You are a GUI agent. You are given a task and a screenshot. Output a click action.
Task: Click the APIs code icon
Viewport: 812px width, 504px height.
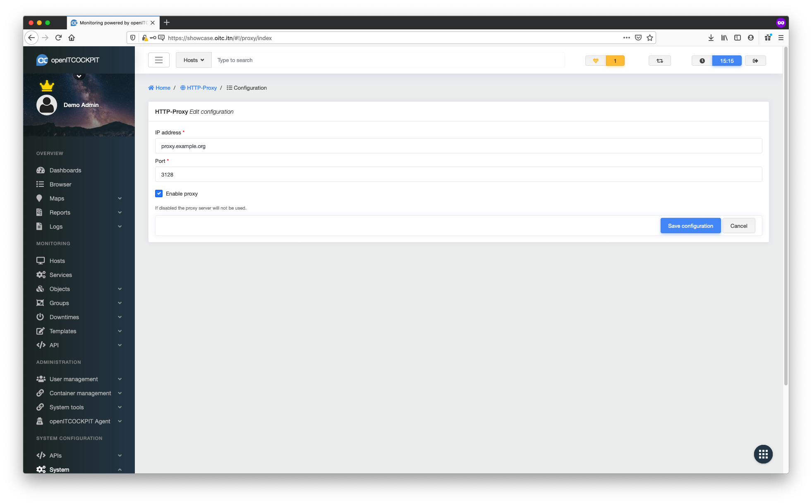(41, 456)
